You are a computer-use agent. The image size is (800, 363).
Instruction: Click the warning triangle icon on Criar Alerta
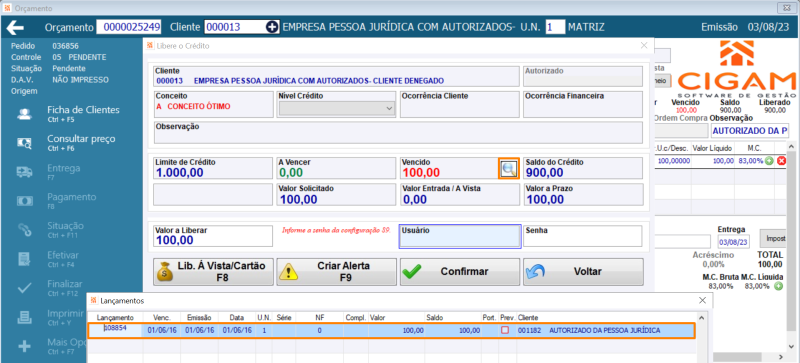pyautogui.click(x=289, y=272)
